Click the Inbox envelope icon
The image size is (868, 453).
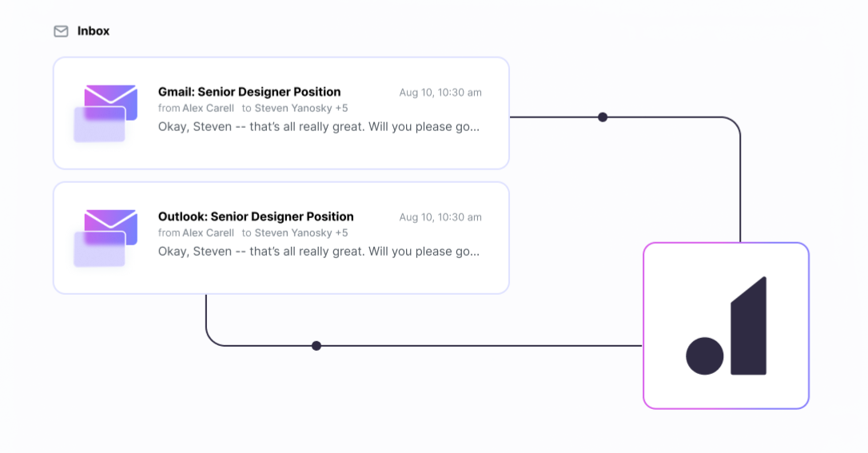(61, 31)
